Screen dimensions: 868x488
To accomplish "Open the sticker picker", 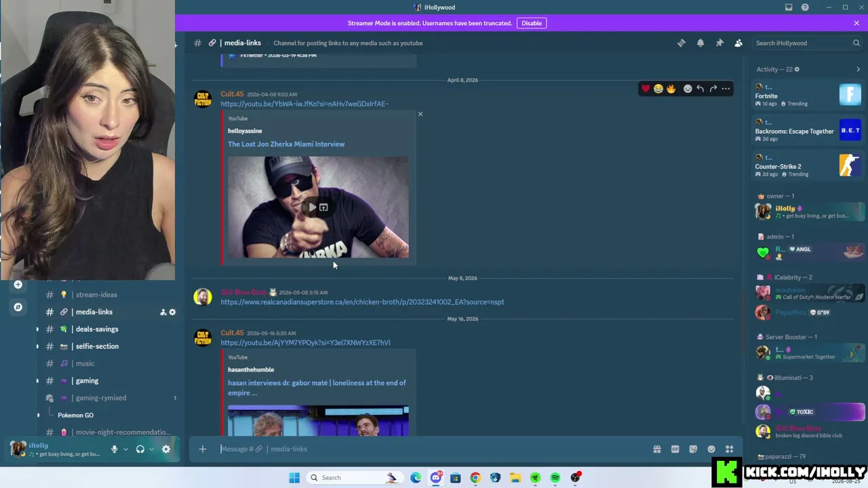I will click(693, 449).
